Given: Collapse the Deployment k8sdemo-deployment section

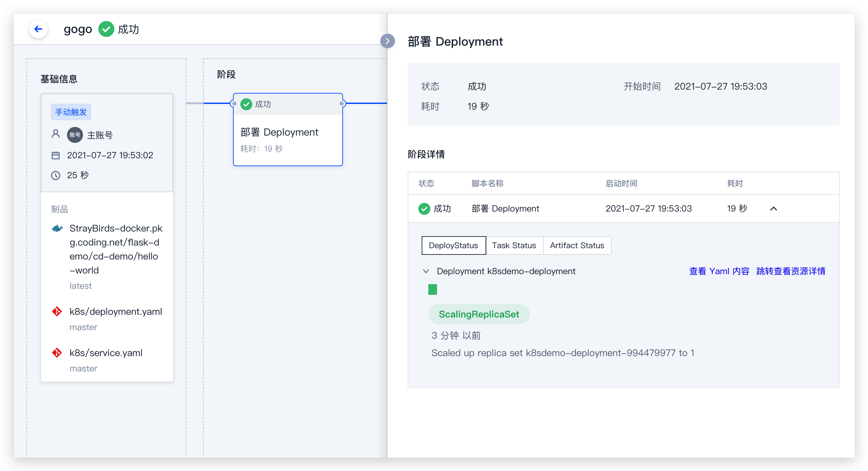Looking at the screenshot, I should pos(426,271).
